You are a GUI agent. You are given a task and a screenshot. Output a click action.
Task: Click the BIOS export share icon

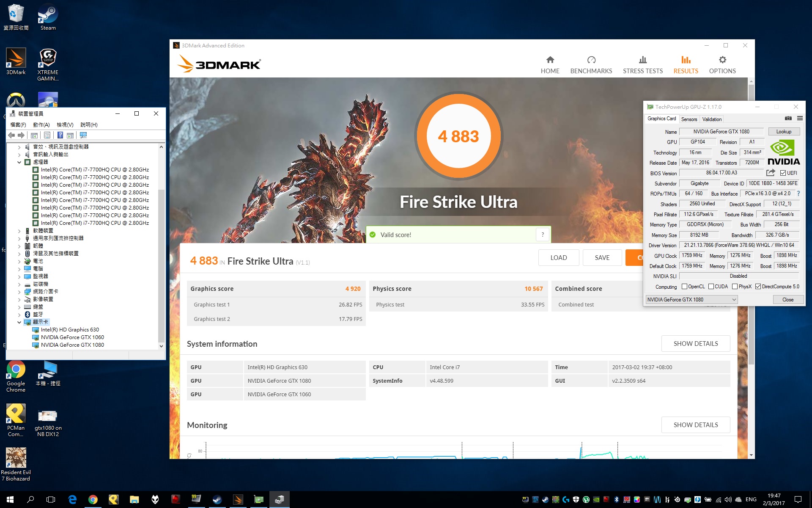pos(771,173)
